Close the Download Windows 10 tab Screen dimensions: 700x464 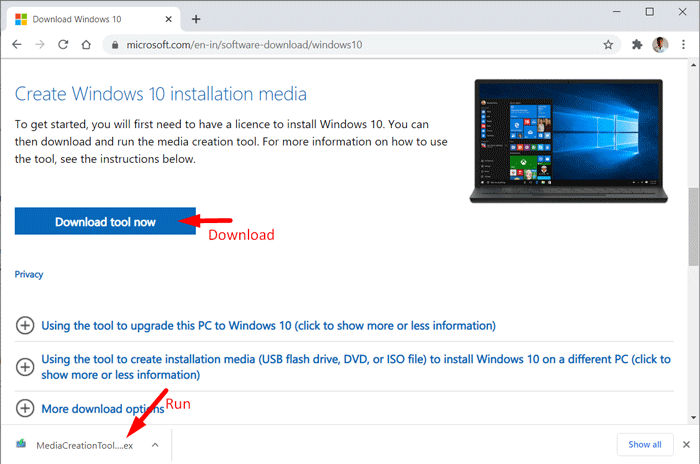(x=168, y=19)
